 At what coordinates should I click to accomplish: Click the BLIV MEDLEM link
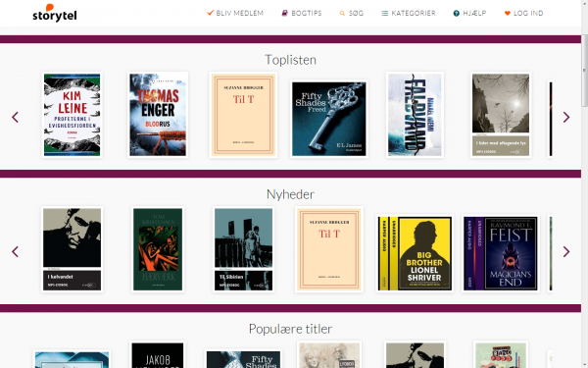point(240,13)
